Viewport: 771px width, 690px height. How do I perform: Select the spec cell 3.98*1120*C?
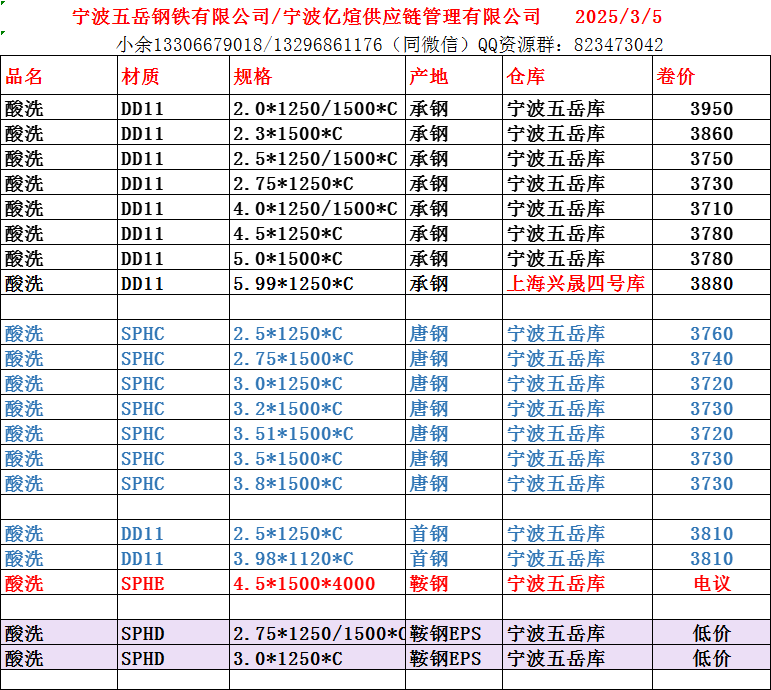318,558
